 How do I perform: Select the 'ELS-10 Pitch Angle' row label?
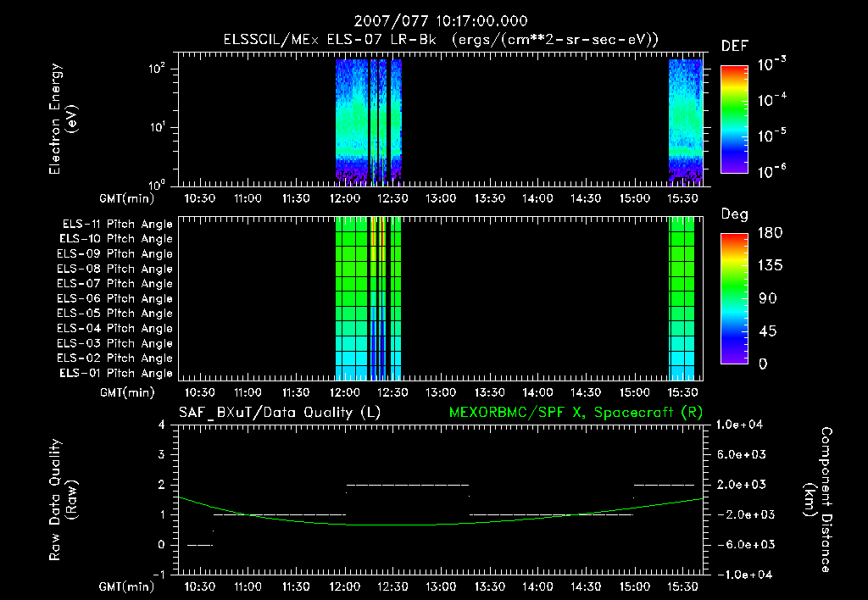115,239
